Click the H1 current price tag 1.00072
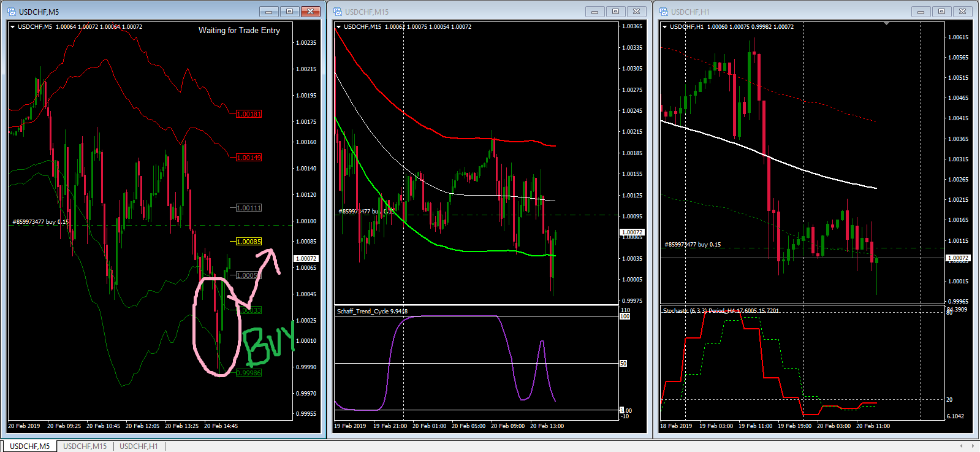Image resolution: width=980 pixels, height=452 pixels. click(958, 258)
